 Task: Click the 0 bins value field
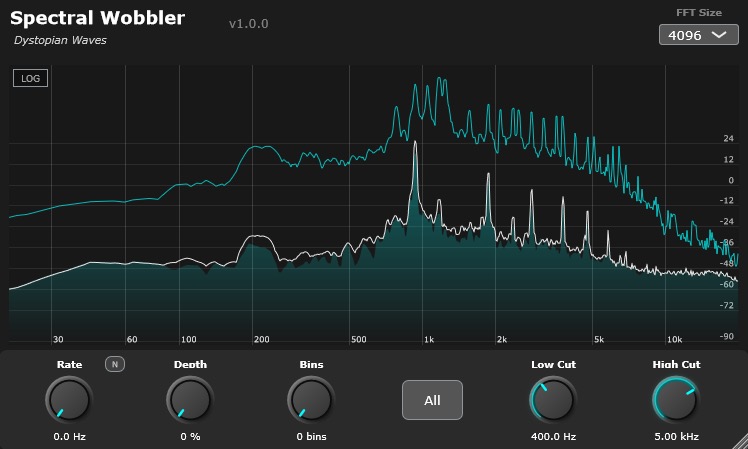(311, 436)
